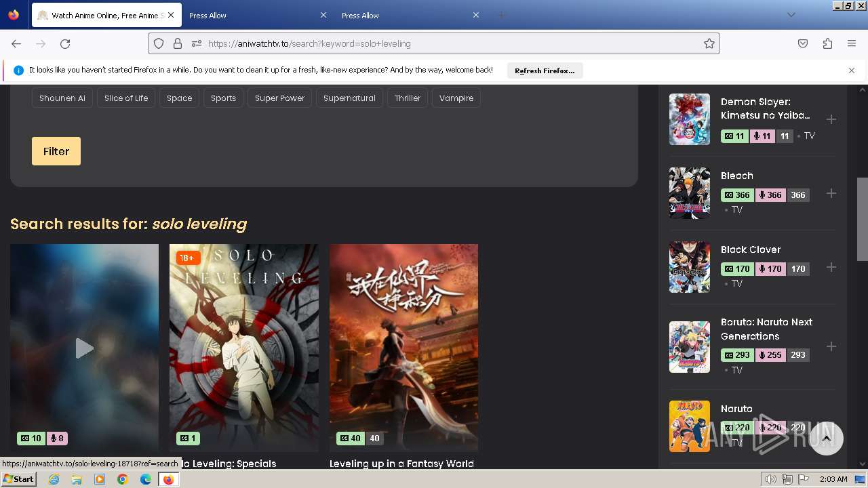Open Solo Leveling Specials poster
The image size is (868, 488).
pos(244,348)
